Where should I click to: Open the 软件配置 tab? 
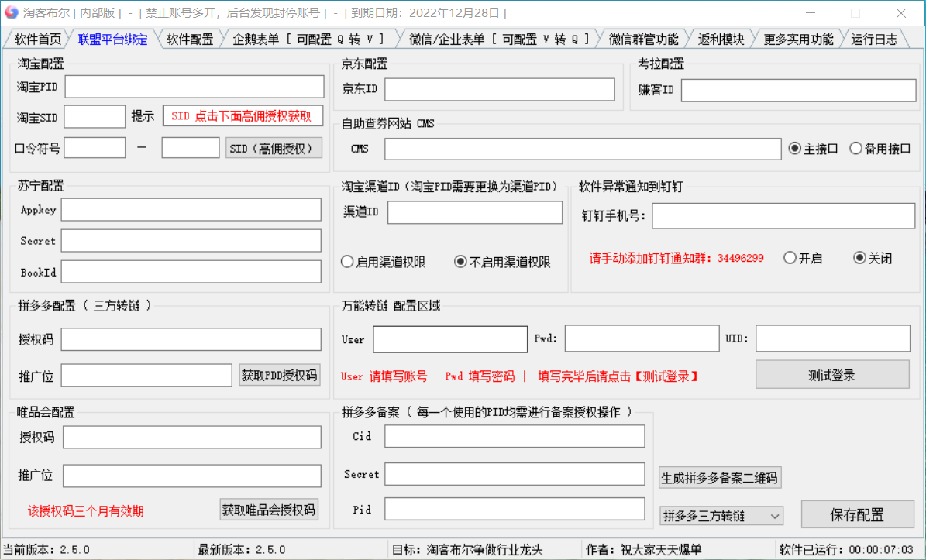coord(190,40)
